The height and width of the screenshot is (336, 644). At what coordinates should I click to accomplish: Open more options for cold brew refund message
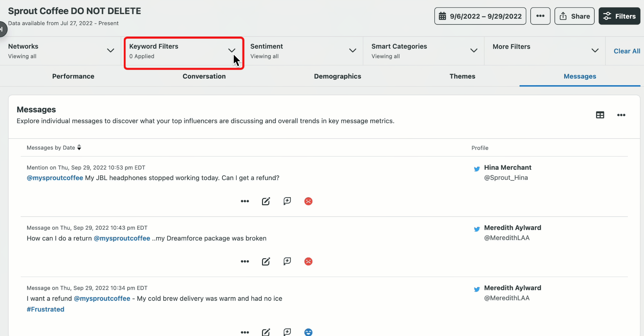click(245, 332)
